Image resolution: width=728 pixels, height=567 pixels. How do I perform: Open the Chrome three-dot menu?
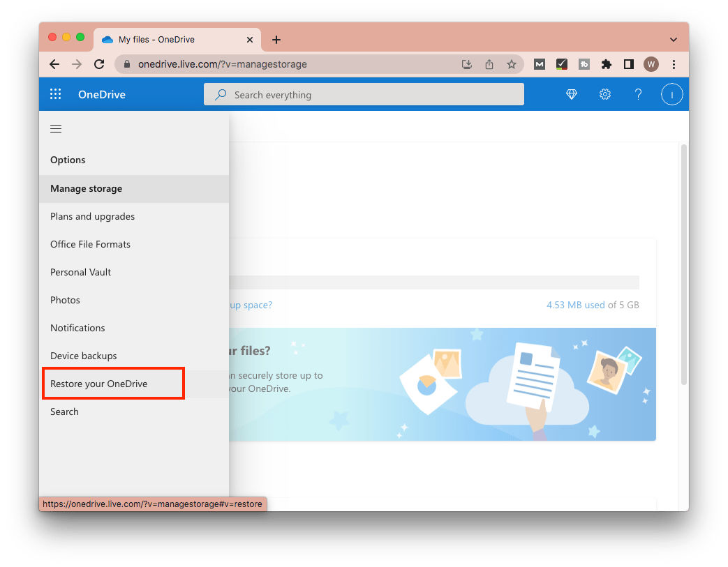(674, 64)
